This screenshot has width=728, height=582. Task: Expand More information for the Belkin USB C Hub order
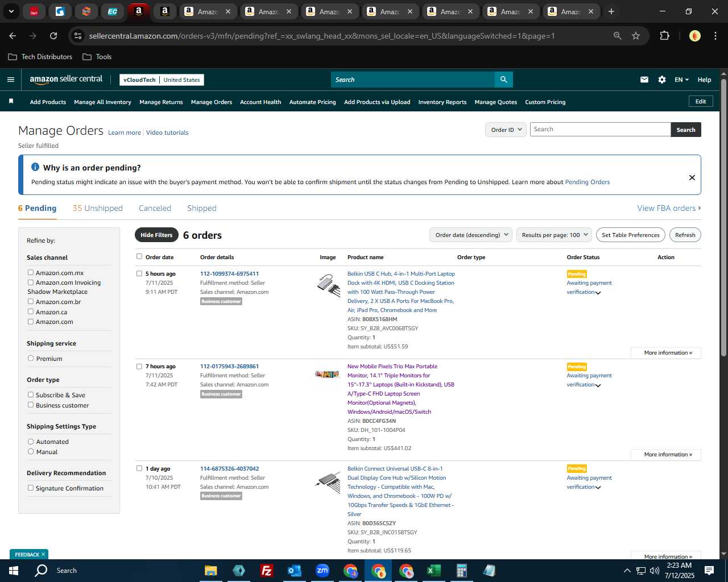(666, 353)
